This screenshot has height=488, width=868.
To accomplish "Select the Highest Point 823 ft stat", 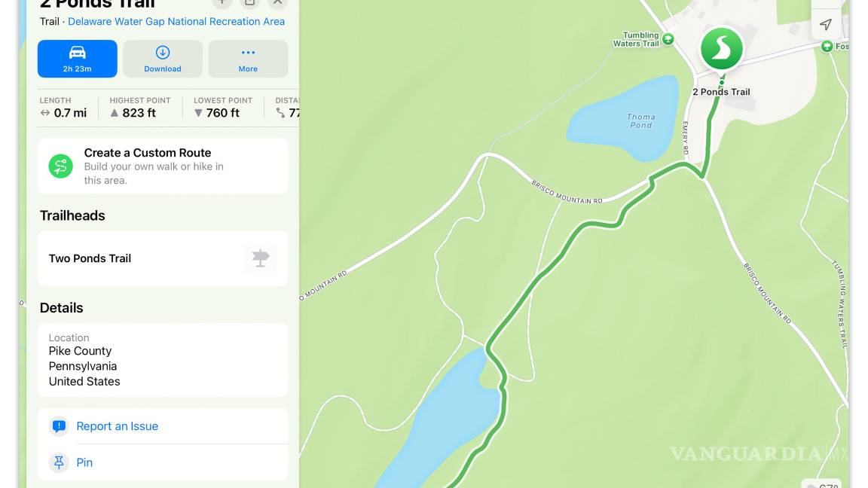I will [140, 108].
